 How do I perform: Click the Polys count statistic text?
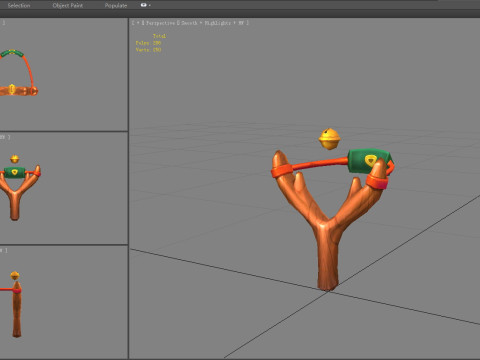pos(148,43)
